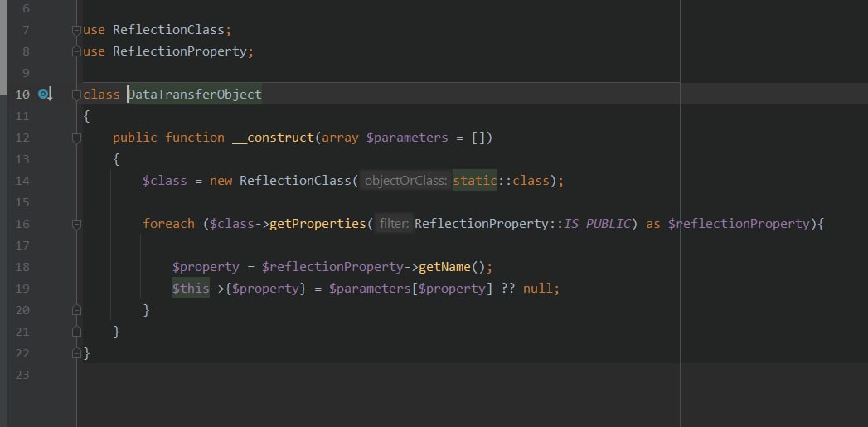Click the highlighted static keyword on line 14
Screen dimensions: 868x427
point(475,181)
